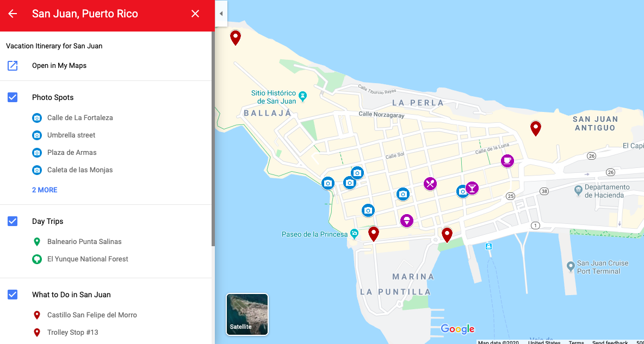Click the Departamento de Hacienda label
The height and width of the screenshot is (344, 644).
click(x=607, y=191)
